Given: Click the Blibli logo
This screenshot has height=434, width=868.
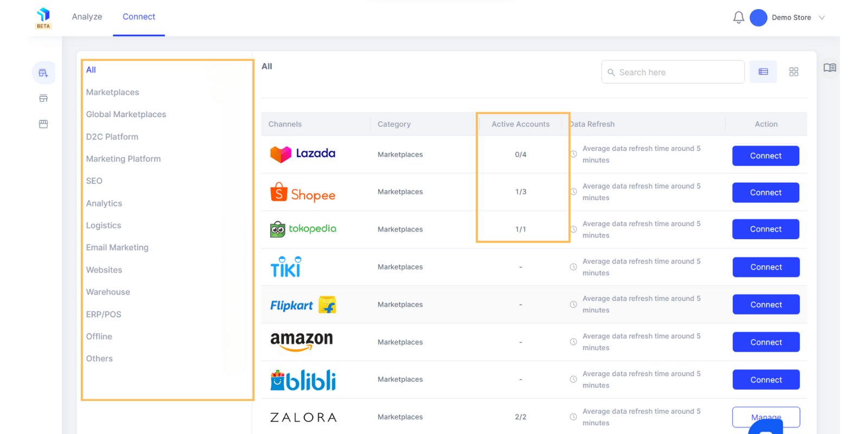Looking at the screenshot, I should click(303, 380).
